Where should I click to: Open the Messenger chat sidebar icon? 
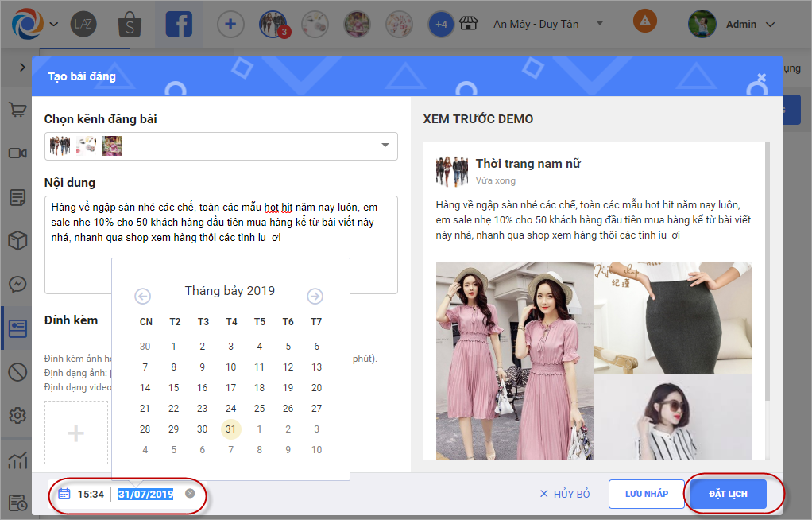pos(17,284)
